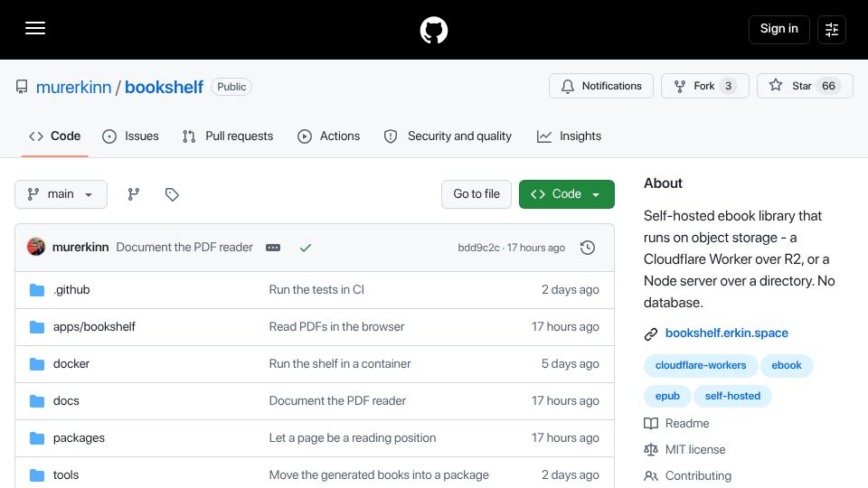View the fork count 3
Screen dimensions: 868x488
(729, 86)
